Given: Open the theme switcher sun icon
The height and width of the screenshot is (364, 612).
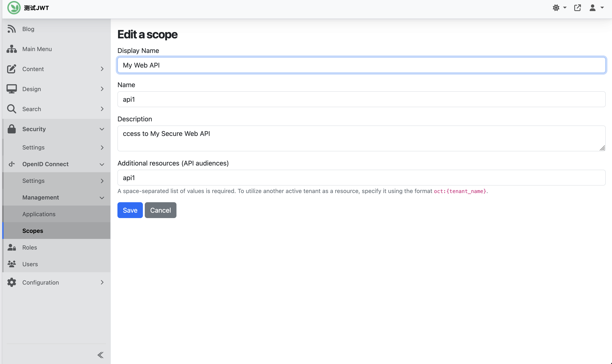Looking at the screenshot, I should coord(556,8).
